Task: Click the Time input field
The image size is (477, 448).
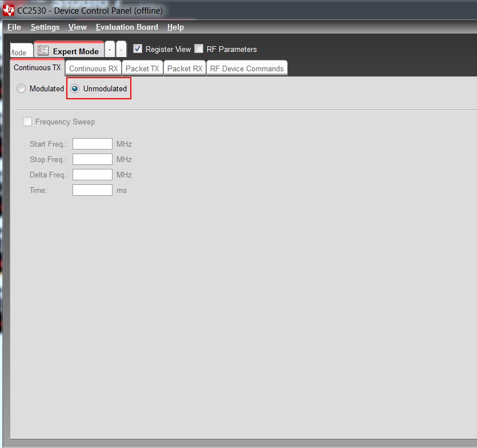Action: point(93,190)
